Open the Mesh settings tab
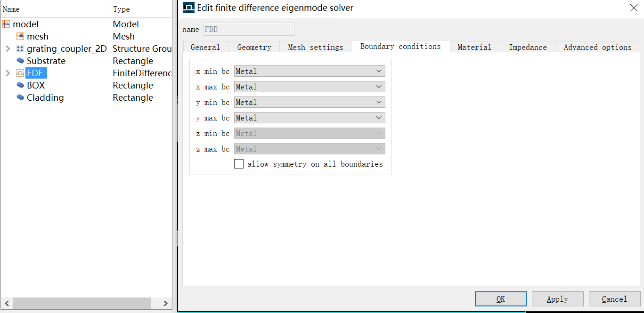Image resolution: width=644 pixels, height=313 pixels. (316, 47)
